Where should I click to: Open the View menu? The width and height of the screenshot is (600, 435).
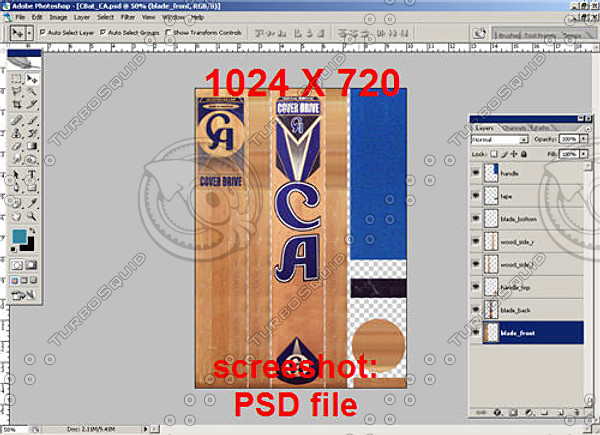[x=148, y=17]
